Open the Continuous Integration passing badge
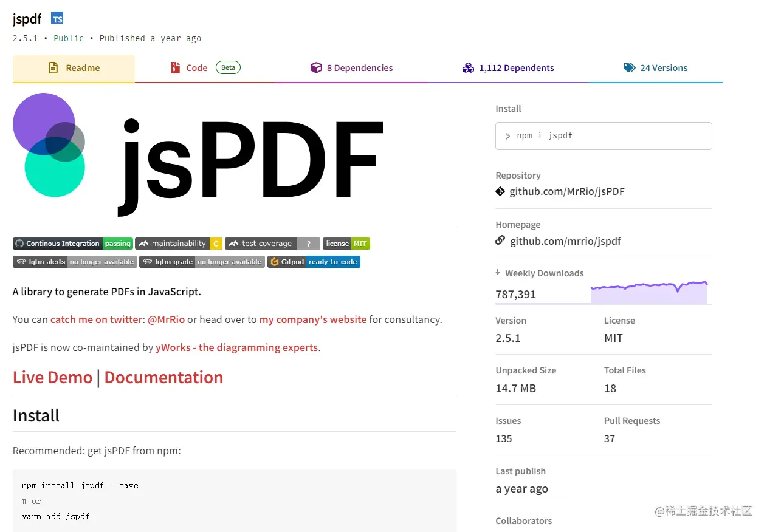This screenshot has height=532, width=767. coord(72,244)
